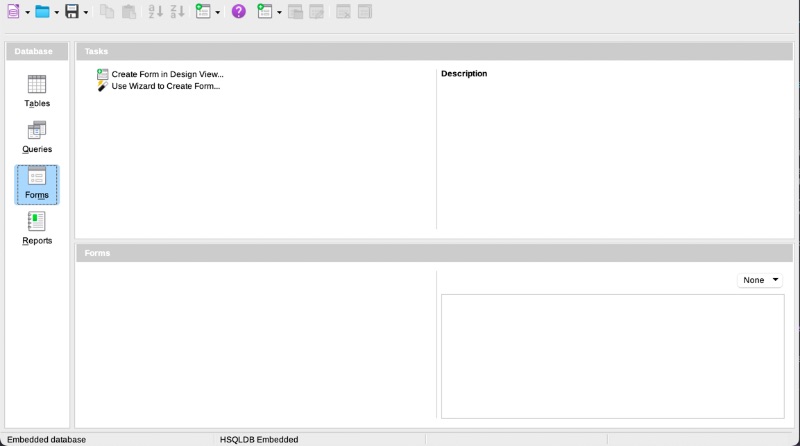The height and width of the screenshot is (446, 800).
Task: Switch to Reports in Database pane
Action: pyautogui.click(x=37, y=228)
